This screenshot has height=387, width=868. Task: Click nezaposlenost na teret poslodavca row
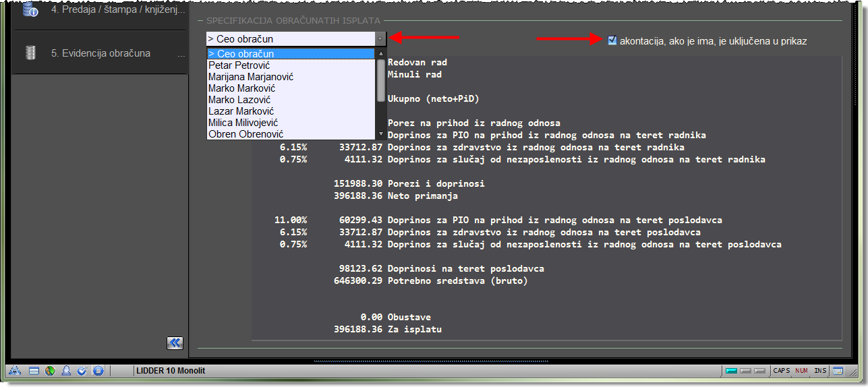[530, 245]
